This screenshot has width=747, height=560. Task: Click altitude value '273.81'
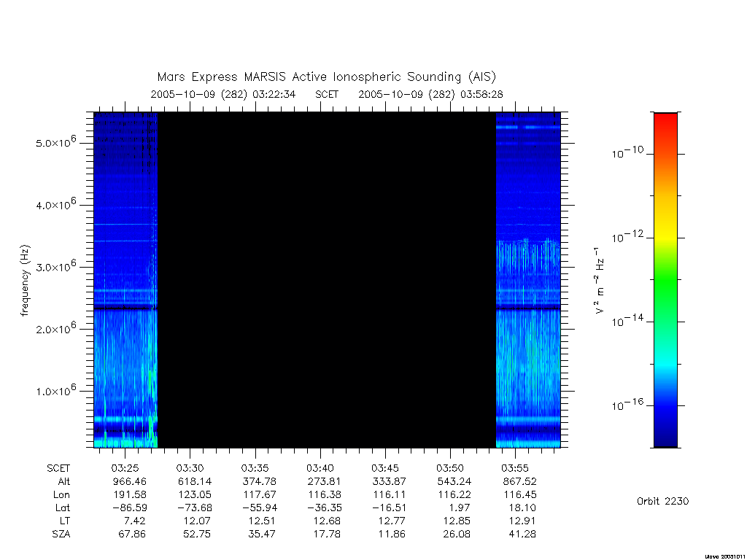[325, 481]
